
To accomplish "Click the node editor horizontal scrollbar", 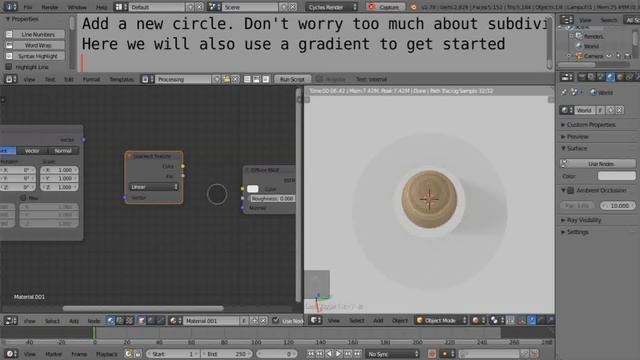I will pyautogui.click(x=143, y=308).
